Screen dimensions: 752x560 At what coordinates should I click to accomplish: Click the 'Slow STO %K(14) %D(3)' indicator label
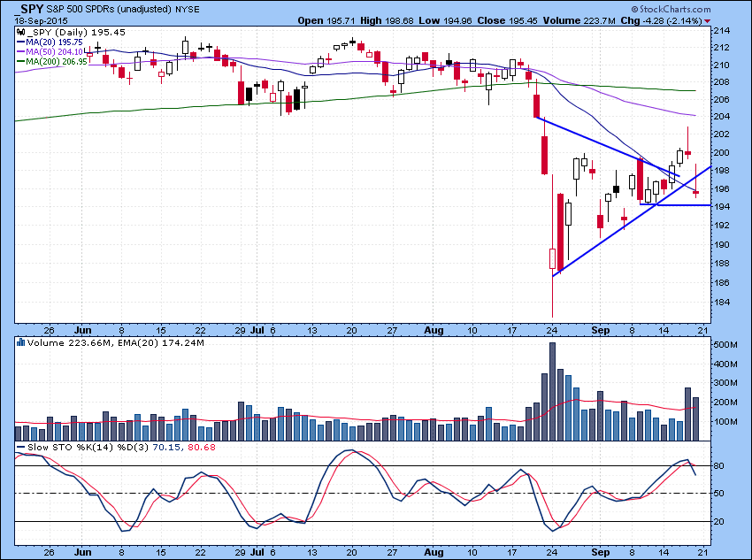point(83,448)
